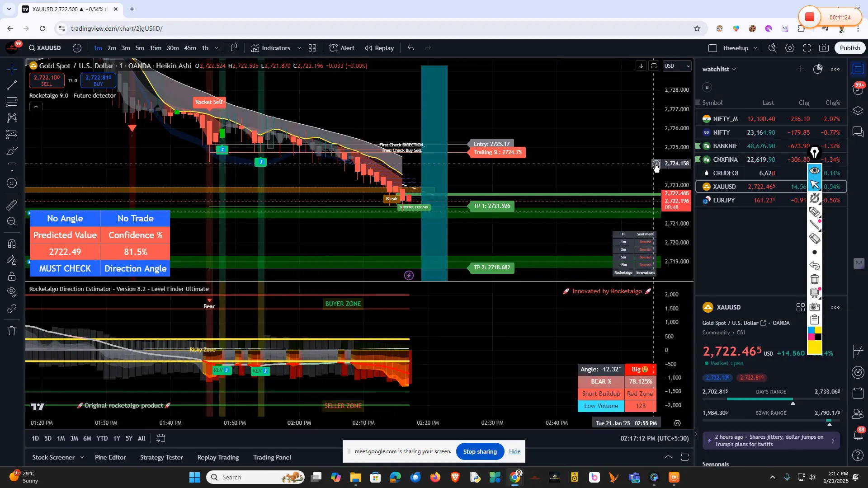Switch to 2m timeframe

(x=112, y=48)
